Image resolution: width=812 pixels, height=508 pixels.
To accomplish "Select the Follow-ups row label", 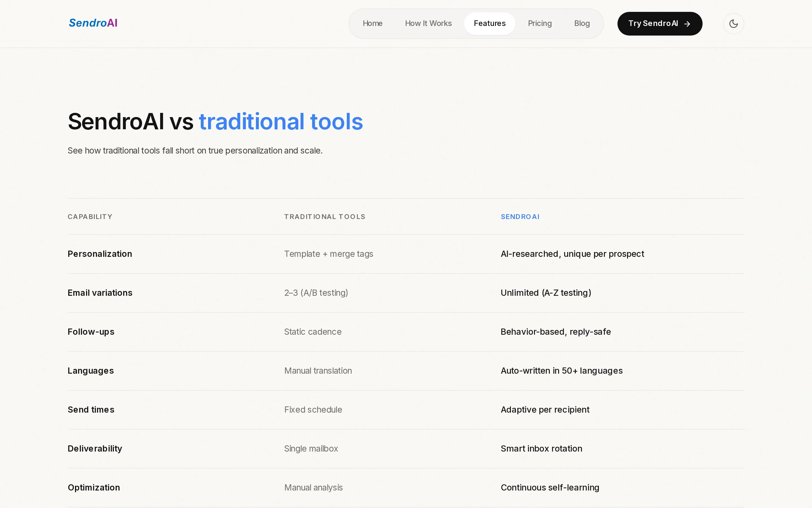I will (x=91, y=332).
